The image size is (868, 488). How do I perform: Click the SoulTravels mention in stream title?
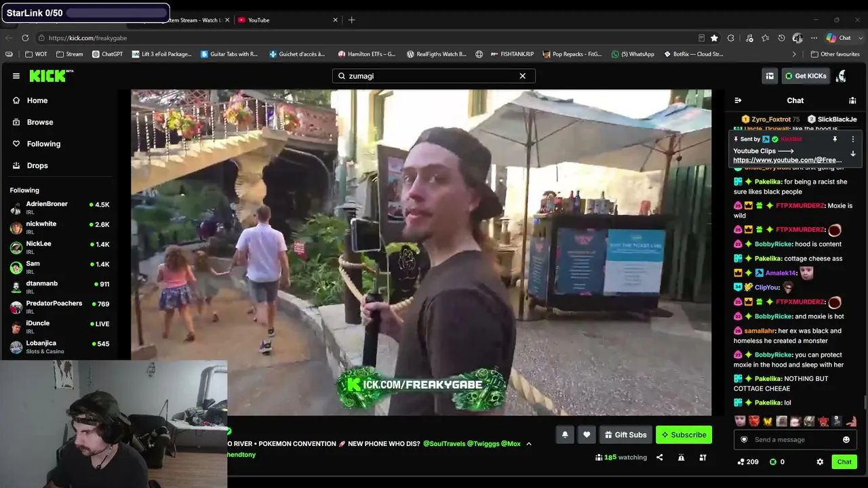pyautogui.click(x=444, y=444)
